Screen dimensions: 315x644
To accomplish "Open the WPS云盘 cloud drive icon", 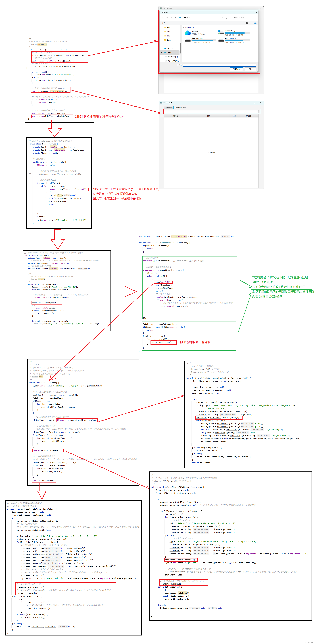I will click(187, 33).
